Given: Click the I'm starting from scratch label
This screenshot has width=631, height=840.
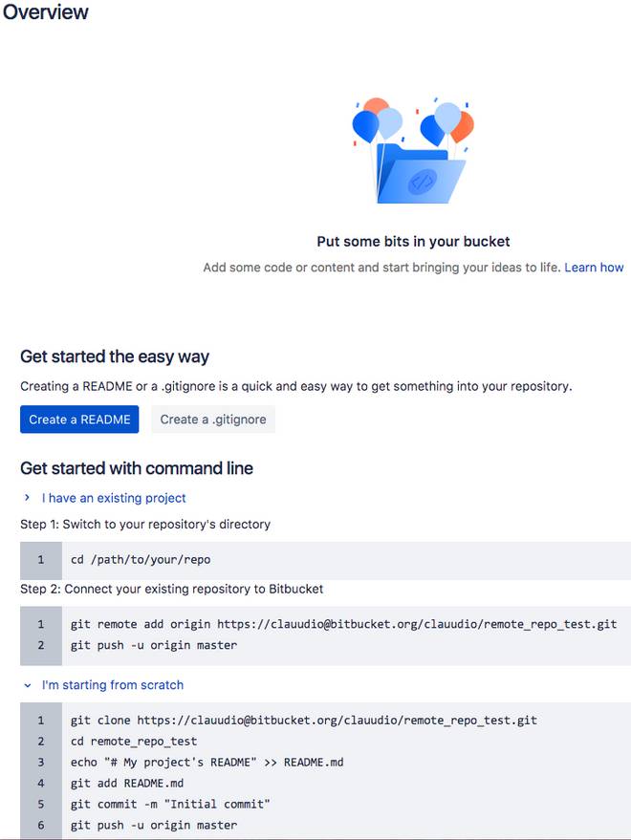Looking at the screenshot, I should [113, 685].
